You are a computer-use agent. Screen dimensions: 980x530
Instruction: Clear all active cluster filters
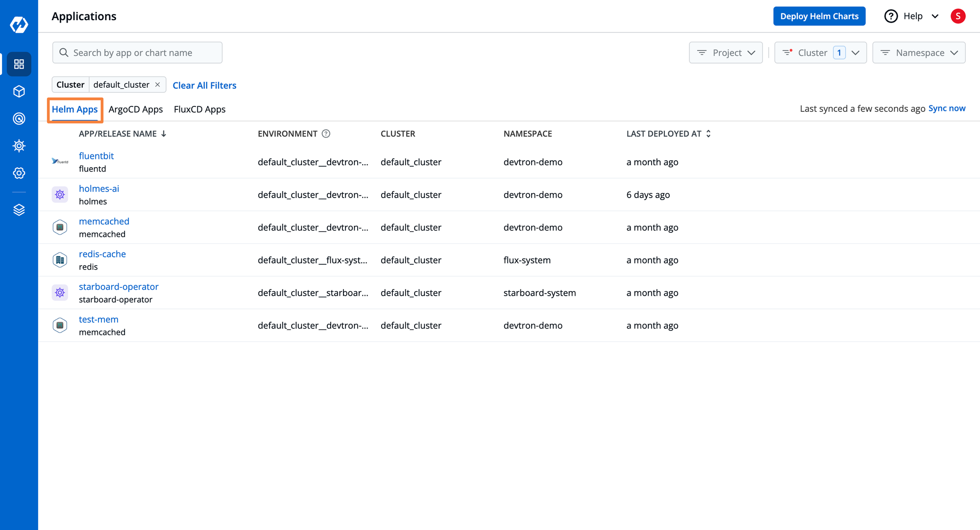pos(204,85)
